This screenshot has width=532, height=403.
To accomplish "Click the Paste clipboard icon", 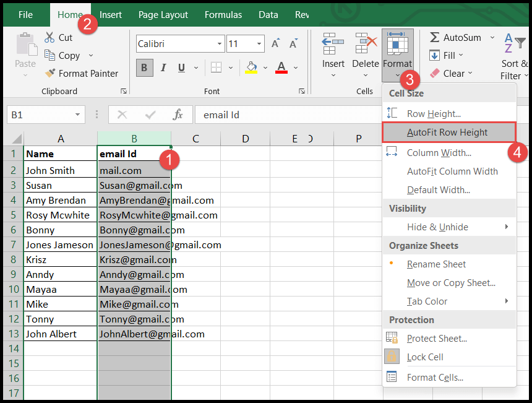I will [x=26, y=43].
